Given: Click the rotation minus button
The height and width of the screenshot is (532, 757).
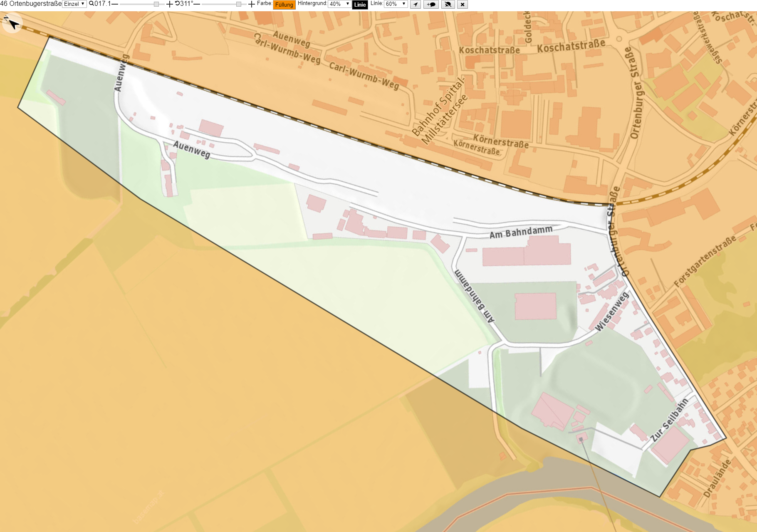Looking at the screenshot, I should coord(197,4).
